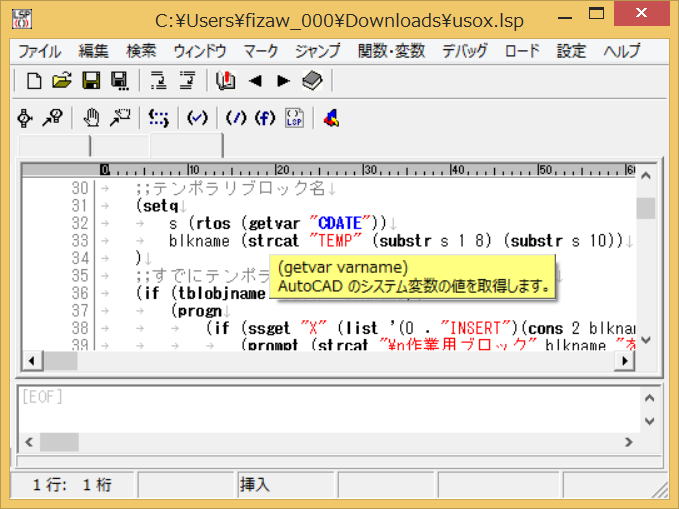Click the arrow with magnifier inspect icon

click(x=52, y=118)
